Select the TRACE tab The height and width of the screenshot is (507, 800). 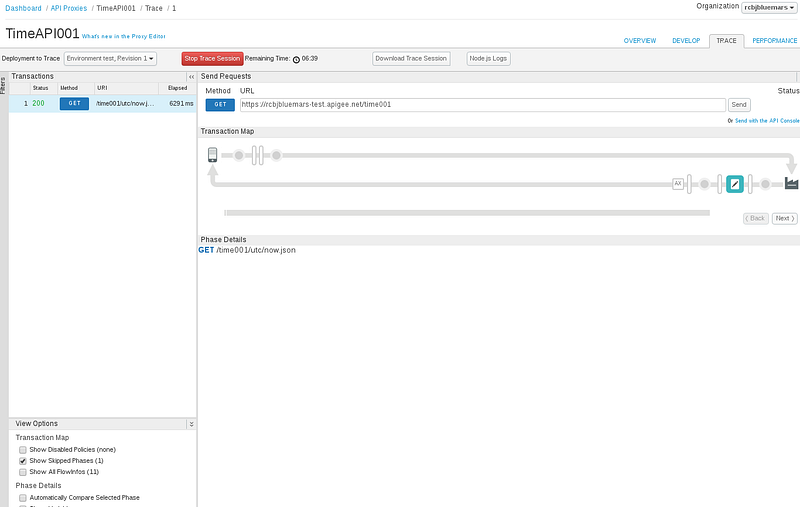(727, 41)
